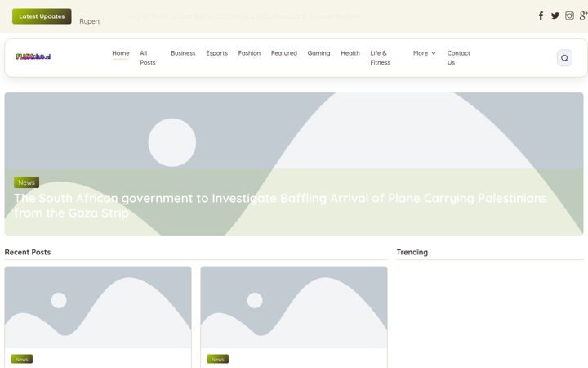Click the FLUXclub.nl site logo
This screenshot has height=368, width=588.
click(x=33, y=56)
